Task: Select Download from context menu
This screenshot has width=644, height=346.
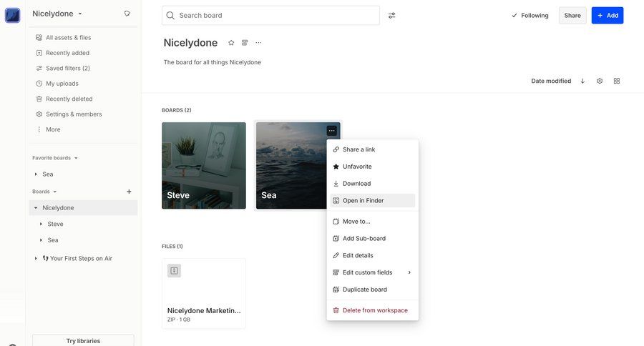Action: (x=373, y=184)
